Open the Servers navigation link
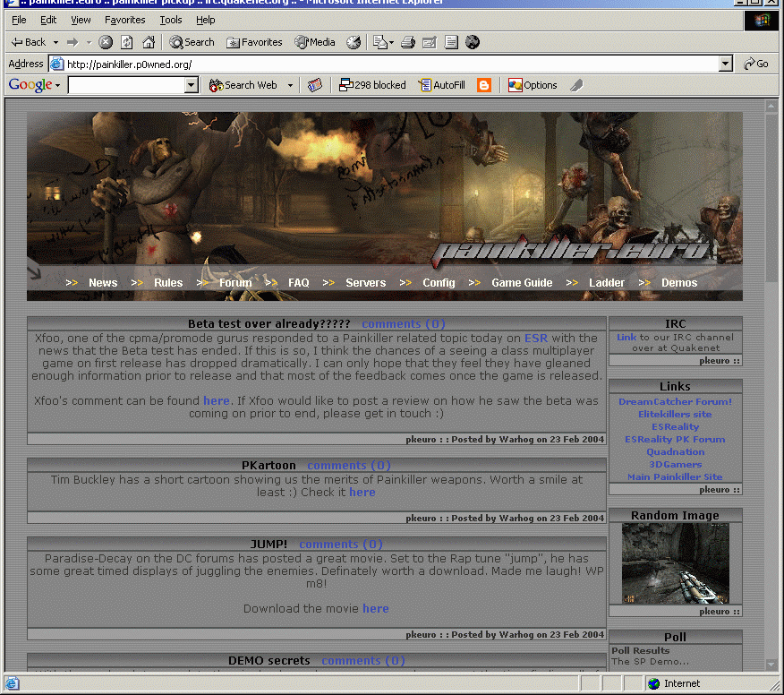This screenshot has width=784, height=695. [365, 283]
